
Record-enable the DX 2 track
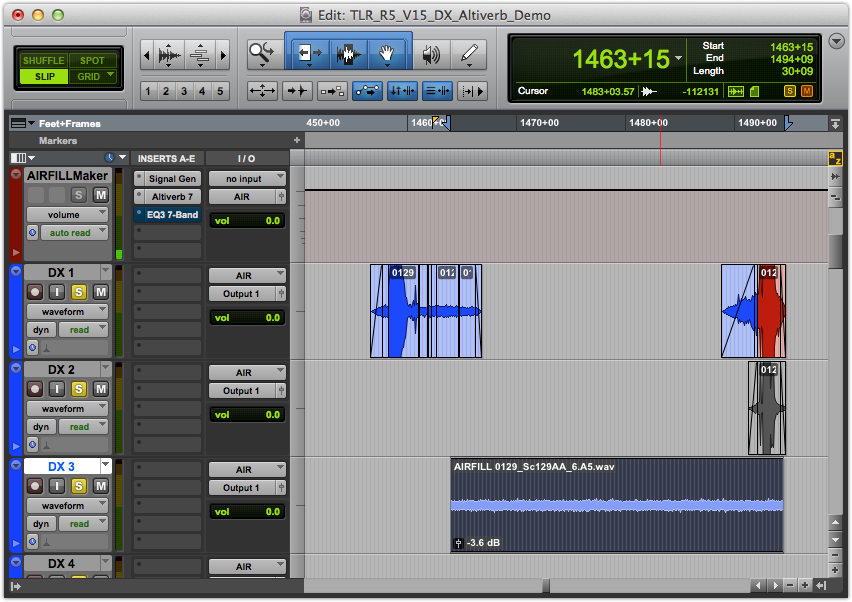click(x=35, y=389)
